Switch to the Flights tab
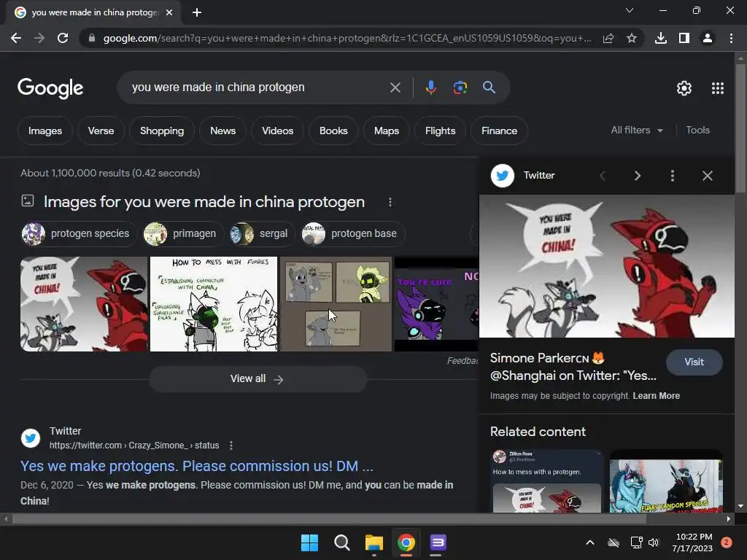747x560 pixels. click(440, 131)
